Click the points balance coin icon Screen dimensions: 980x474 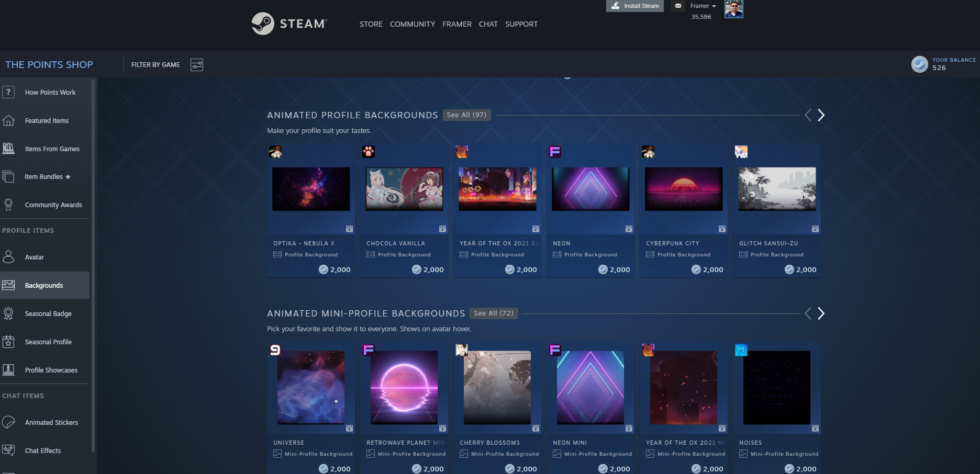coord(920,64)
